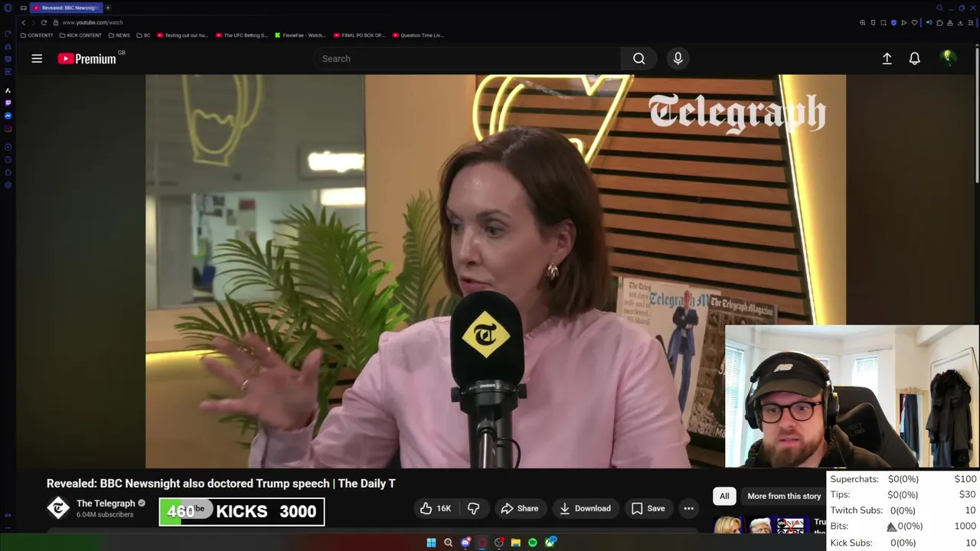This screenshot has height=551, width=980.
Task: Open Windows taskbar search
Action: [449, 543]
